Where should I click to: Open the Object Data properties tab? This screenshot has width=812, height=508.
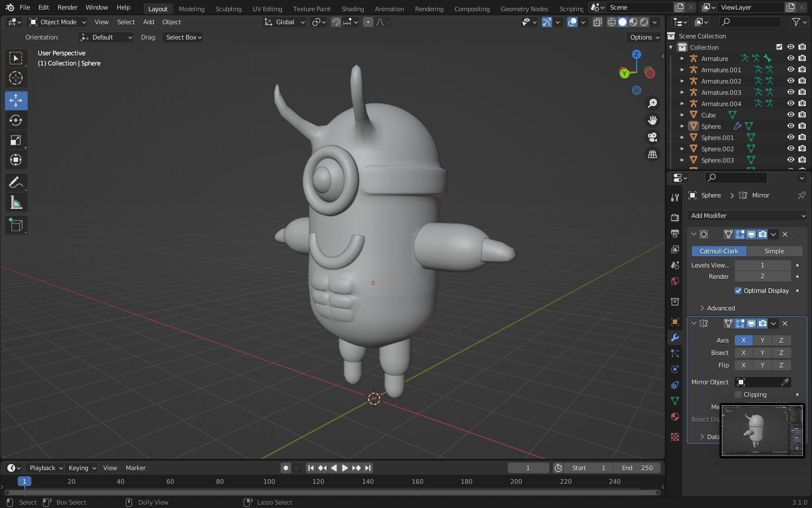coord(674,401)
